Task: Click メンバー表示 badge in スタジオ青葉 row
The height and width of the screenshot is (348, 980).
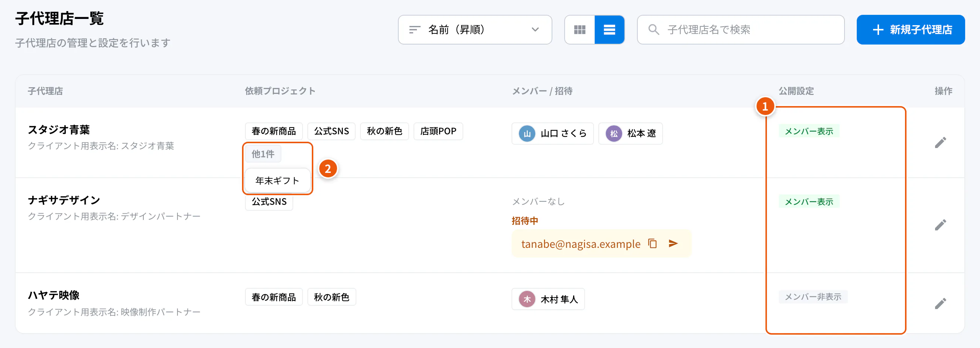Action: pos(809,131)
